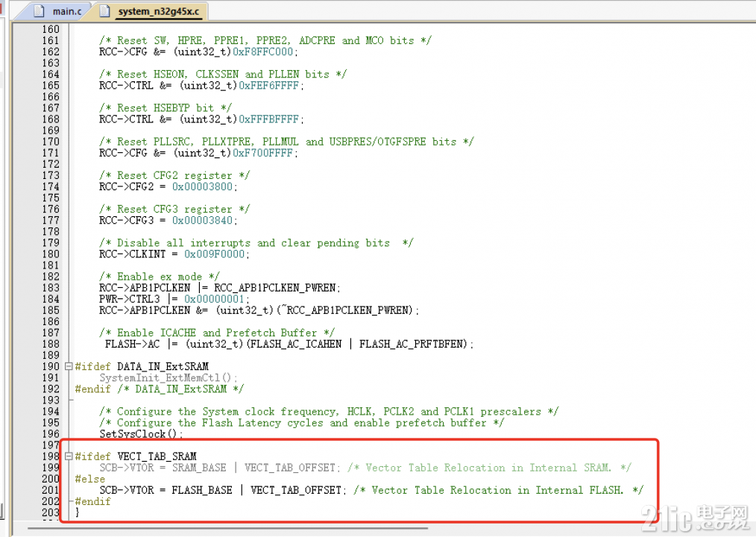Click 0xF8FFC000 hex value

tap(262, 51)
